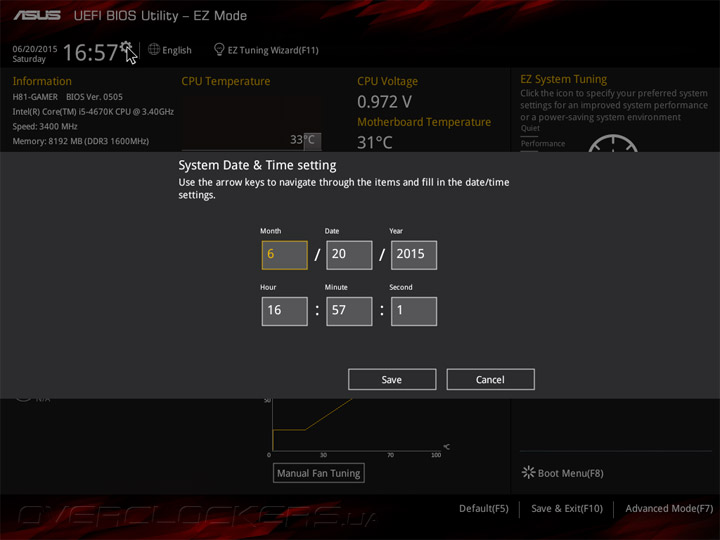This screenshot has height=540, width=720.
Task: Open the English language globe icon
Action: (x=154, y=49)
